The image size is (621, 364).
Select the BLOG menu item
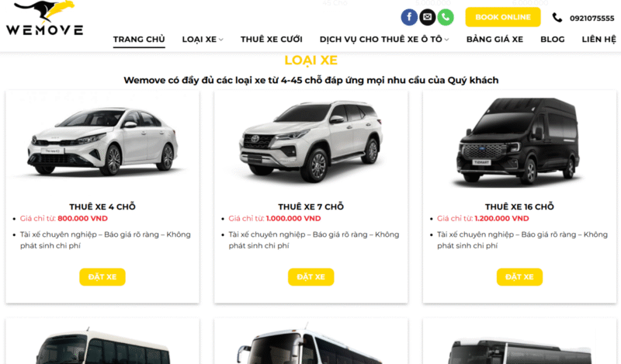tap(553, 40)
